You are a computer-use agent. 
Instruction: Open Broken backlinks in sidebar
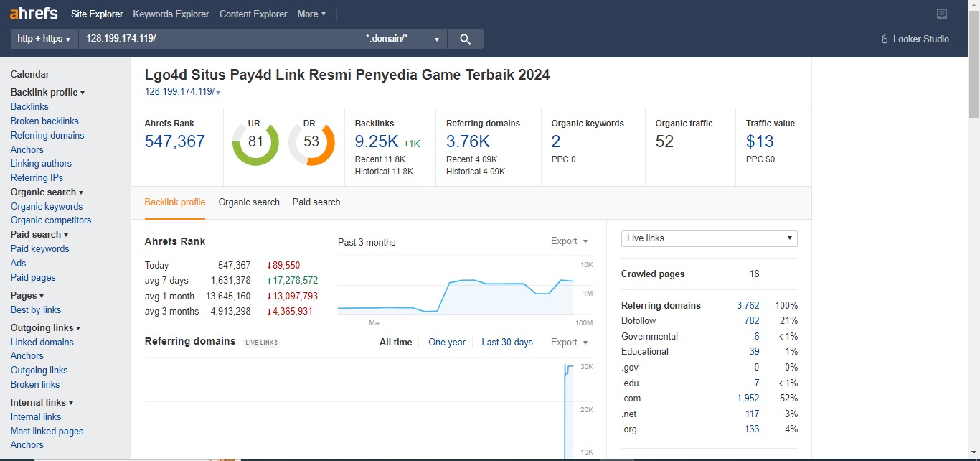(44, 121)
